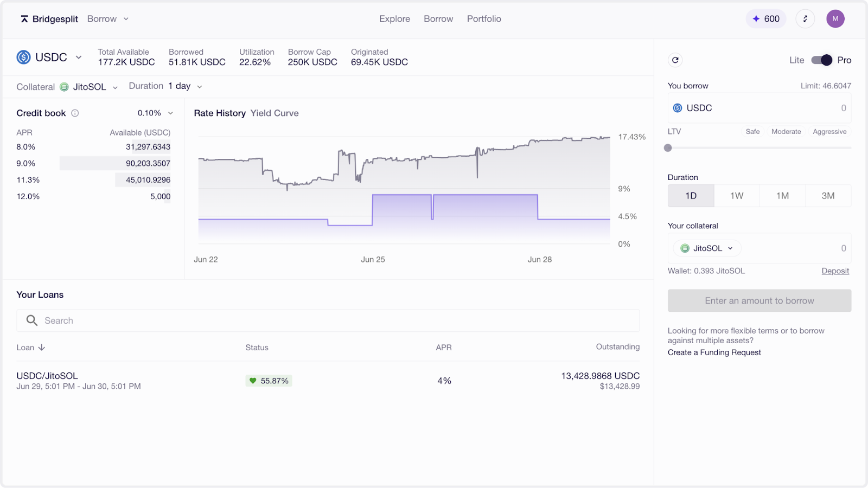This screenshot has width=868, height=488.
Task: Choose the 1M duration option
Action: pos(782,196)
